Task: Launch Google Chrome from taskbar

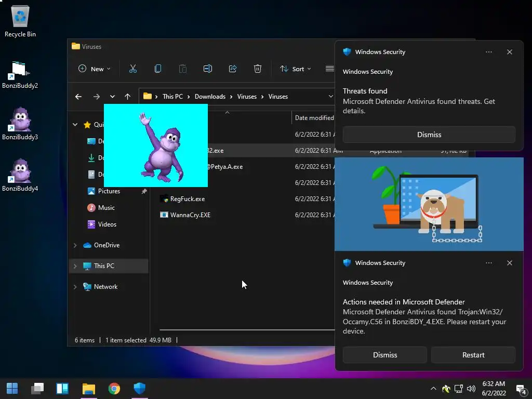Action: point(114,389)
